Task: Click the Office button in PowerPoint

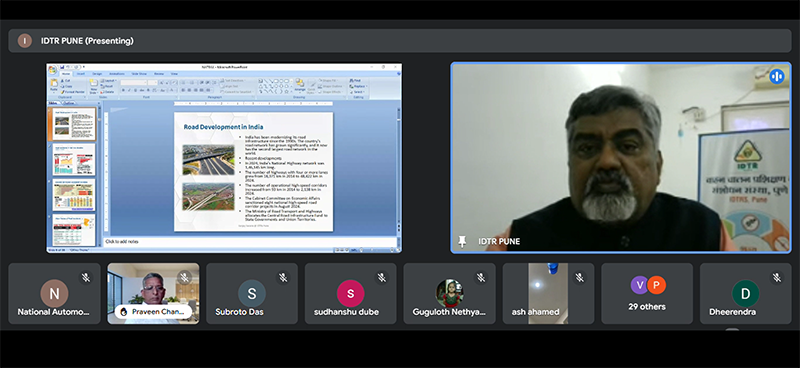Action: pyautogui.click(x=53, y=70)
